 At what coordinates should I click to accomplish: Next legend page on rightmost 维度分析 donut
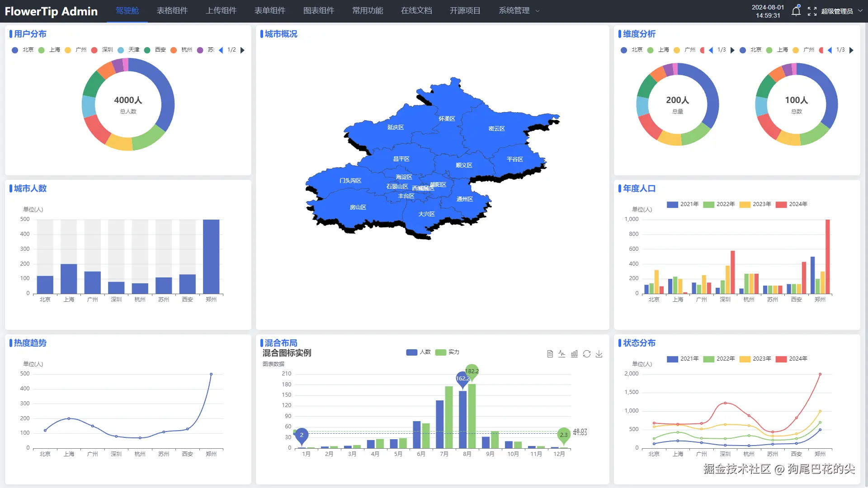(852, 50)
